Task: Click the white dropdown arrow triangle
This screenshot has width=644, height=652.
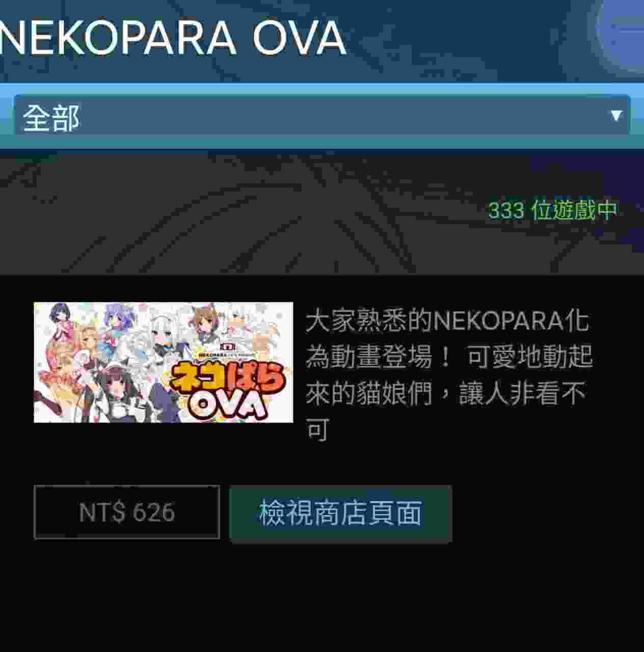Action: click(x=616, y=116)
